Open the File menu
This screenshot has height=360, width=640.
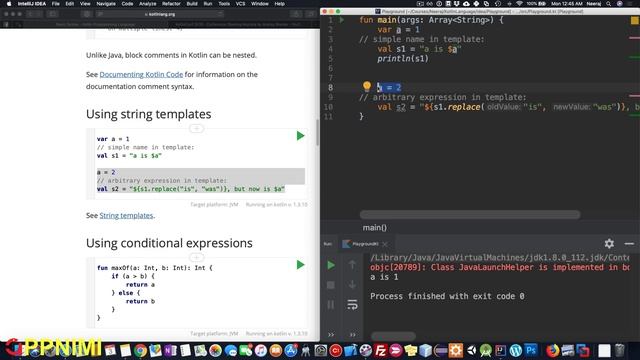tap(56, 4)
